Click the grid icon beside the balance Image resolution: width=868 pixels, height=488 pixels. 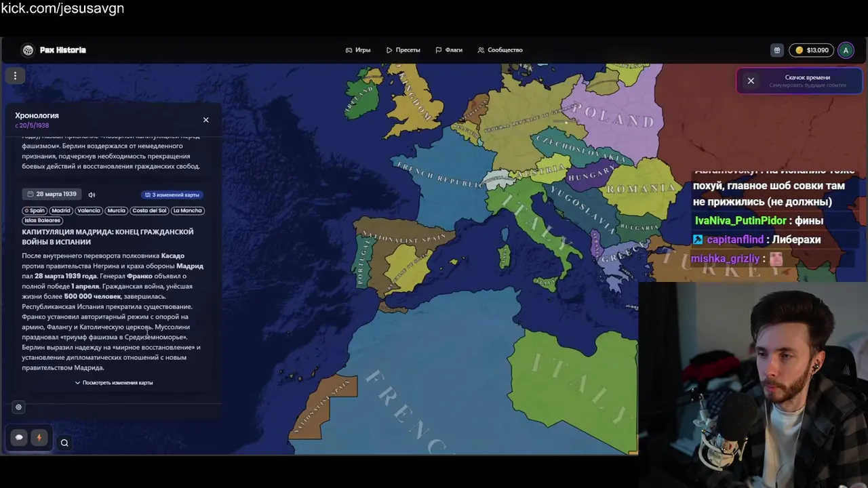[x=777, y=50]
